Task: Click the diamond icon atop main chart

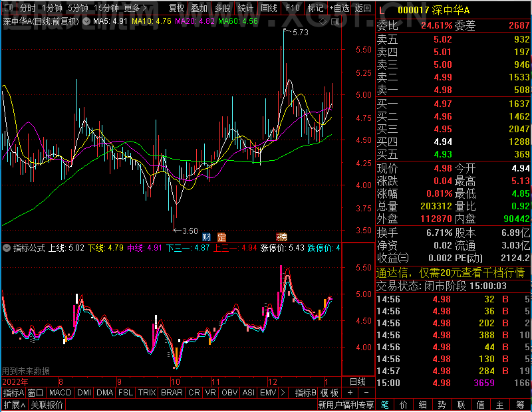Action: [x=323, y=22]
